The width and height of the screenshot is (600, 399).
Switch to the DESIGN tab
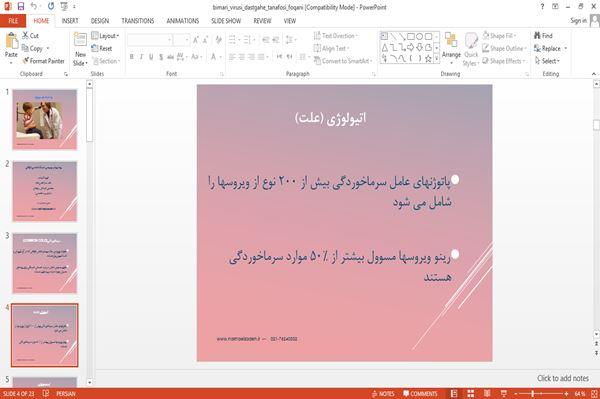coord(100,21)
